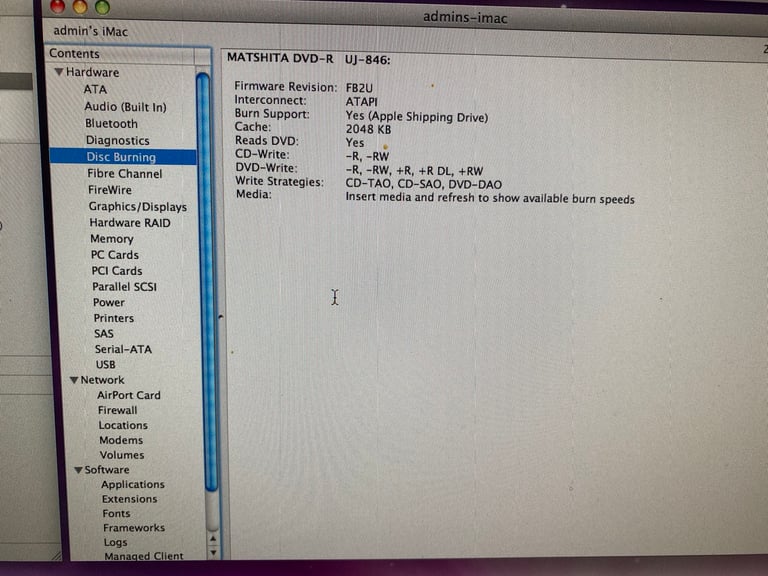Select Audio (Built In) item
This screenshot has width=768, height=576.
click(125, 107)
